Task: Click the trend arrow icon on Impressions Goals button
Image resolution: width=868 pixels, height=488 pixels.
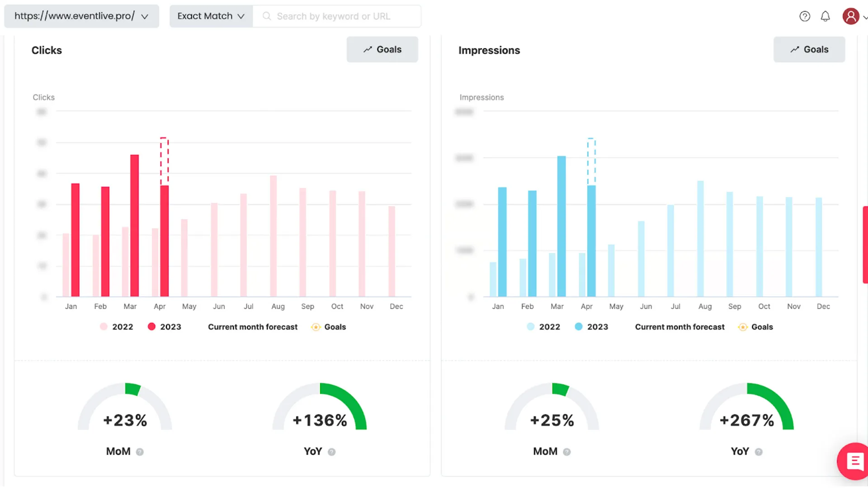Action: click(x=795, y=49)
